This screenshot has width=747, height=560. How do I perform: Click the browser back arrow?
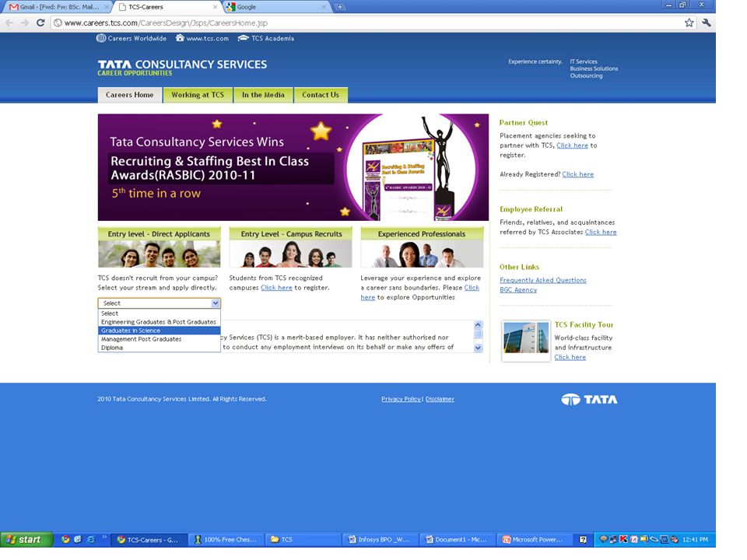(x=9, y=23)
